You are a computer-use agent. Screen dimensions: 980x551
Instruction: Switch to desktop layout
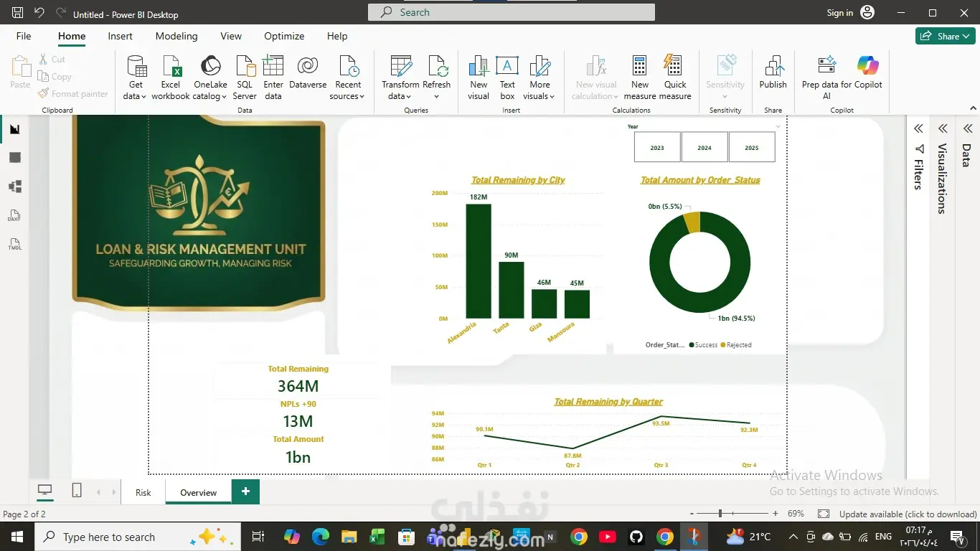tap(45, 491)
